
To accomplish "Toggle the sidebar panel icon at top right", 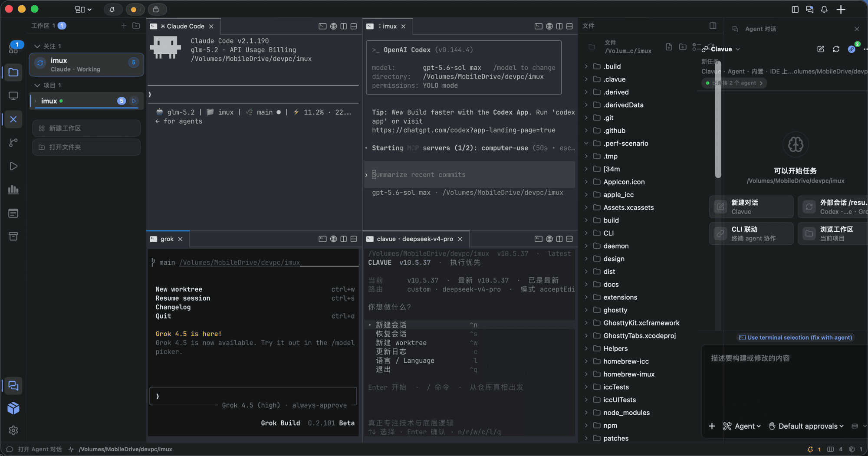I will click(795, 9).
